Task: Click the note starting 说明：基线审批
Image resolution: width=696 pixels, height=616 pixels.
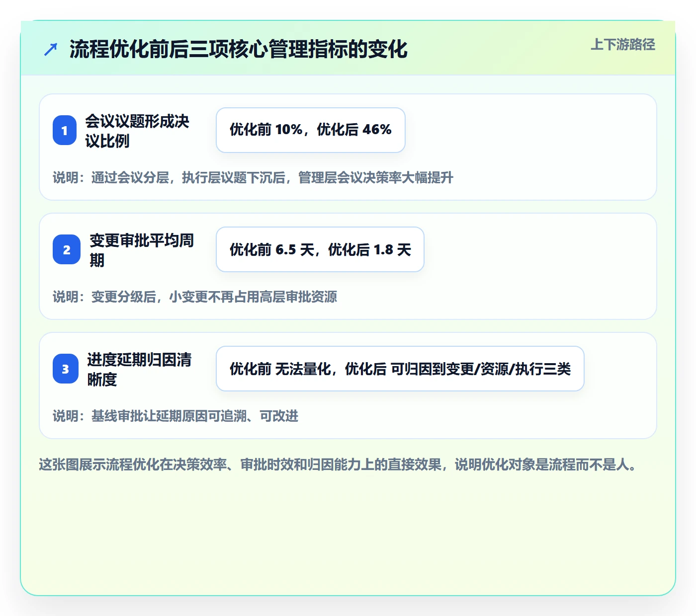Action: [175, 416]
